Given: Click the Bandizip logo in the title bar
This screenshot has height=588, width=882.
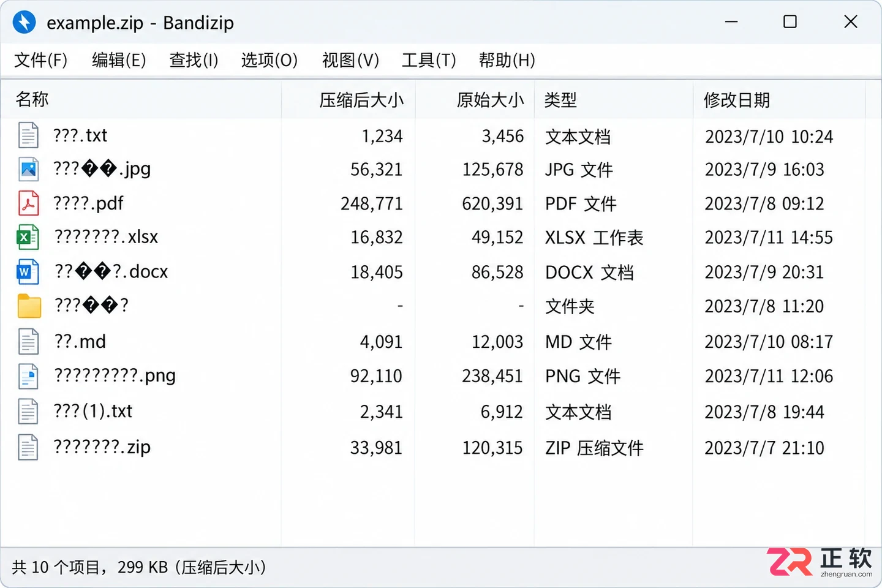Looking at the screenshot, I should click(24, 23).
